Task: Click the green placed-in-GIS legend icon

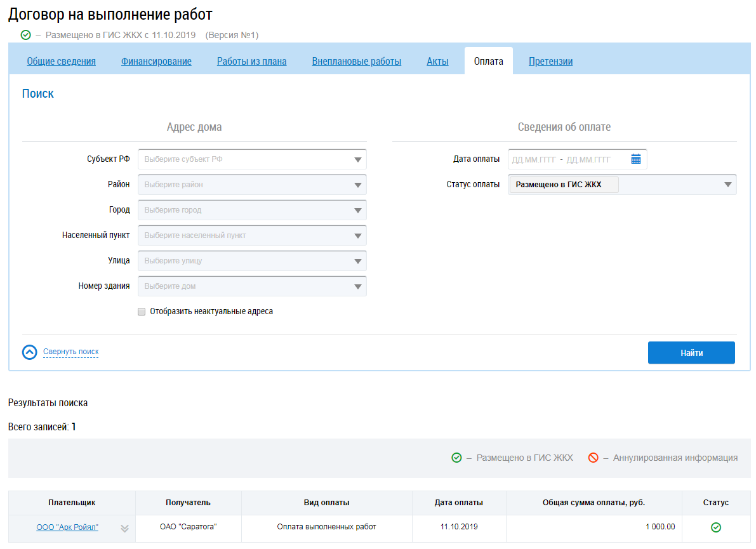Action: point(456,458)
